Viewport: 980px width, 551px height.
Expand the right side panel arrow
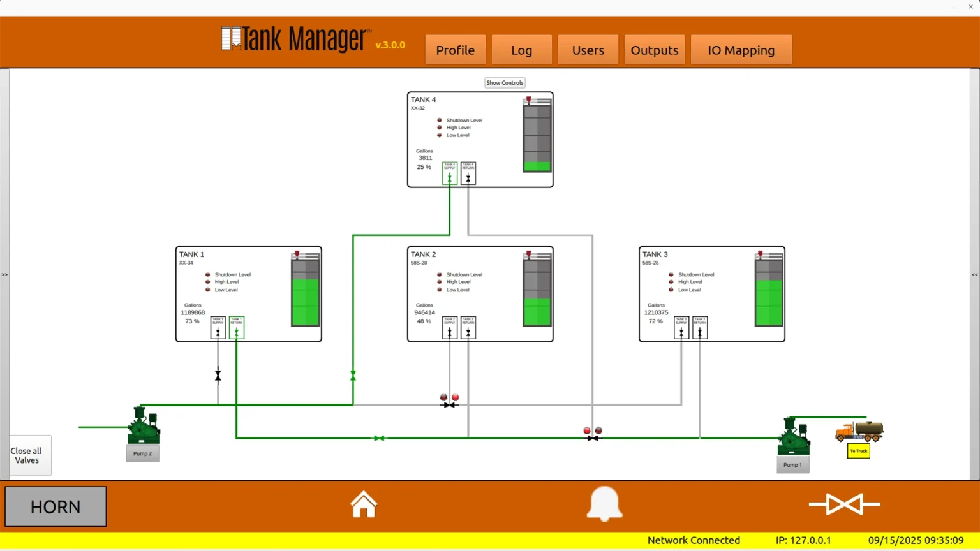975,274
